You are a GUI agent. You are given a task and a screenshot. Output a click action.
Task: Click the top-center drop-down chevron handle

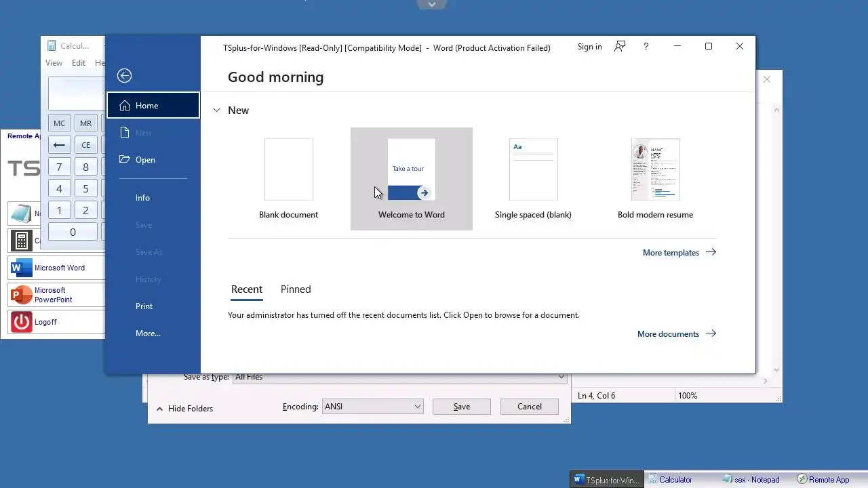(432, 4)
